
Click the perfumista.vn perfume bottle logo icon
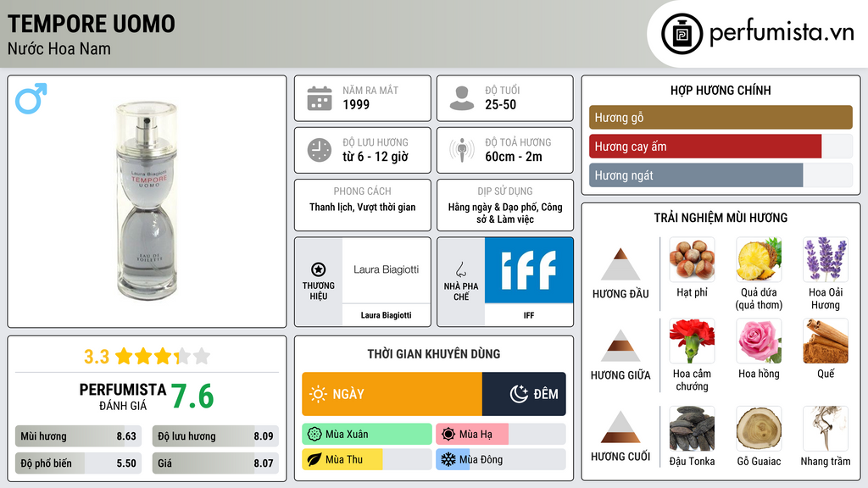pos(682,34)
